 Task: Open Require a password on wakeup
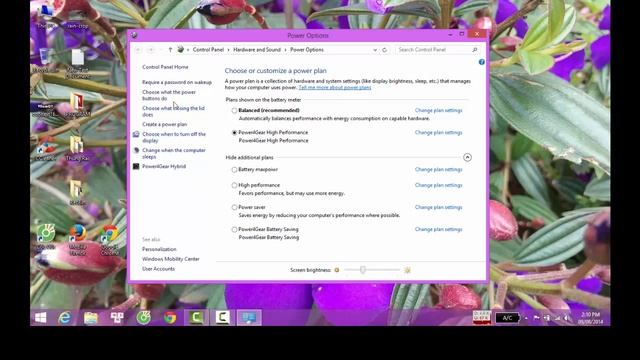177,82
